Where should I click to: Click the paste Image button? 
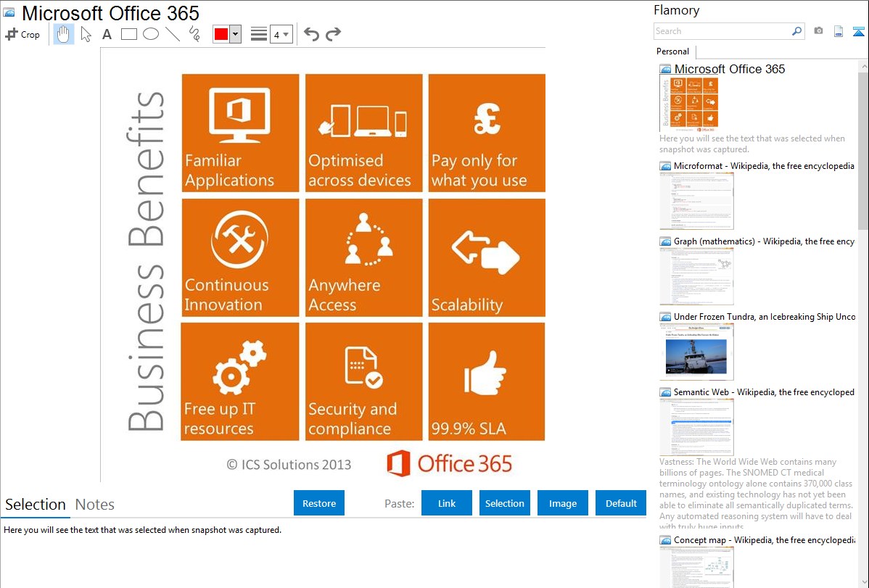click(563, 503)
